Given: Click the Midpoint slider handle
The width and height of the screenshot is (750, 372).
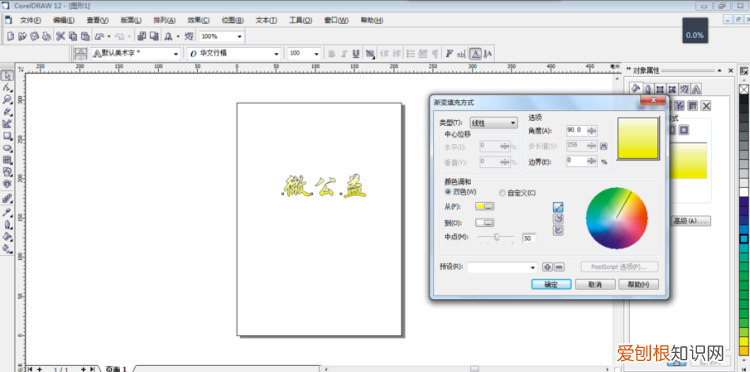Looking at the screenshot, I should [497, 237].
